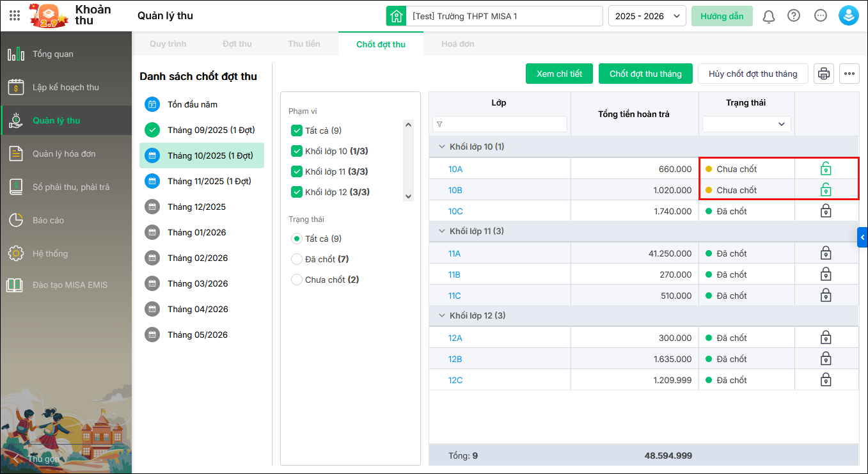Click the Báo cáo sidebar icon
This screenshot has width=868, height=474.
16,220
